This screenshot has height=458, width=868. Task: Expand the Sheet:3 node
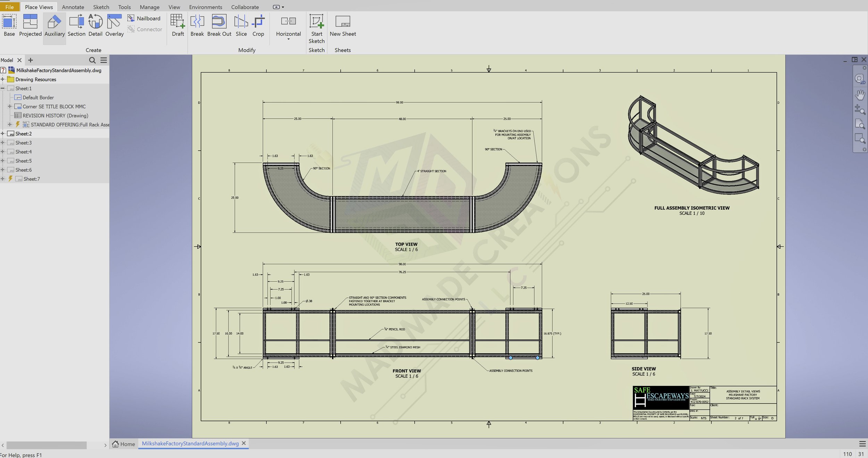[x=2, y=143]
